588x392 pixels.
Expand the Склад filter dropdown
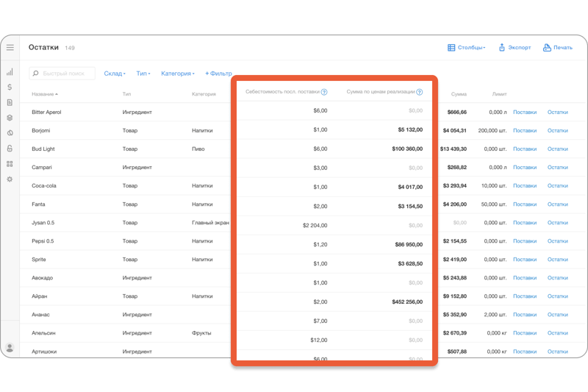[115, 74]
